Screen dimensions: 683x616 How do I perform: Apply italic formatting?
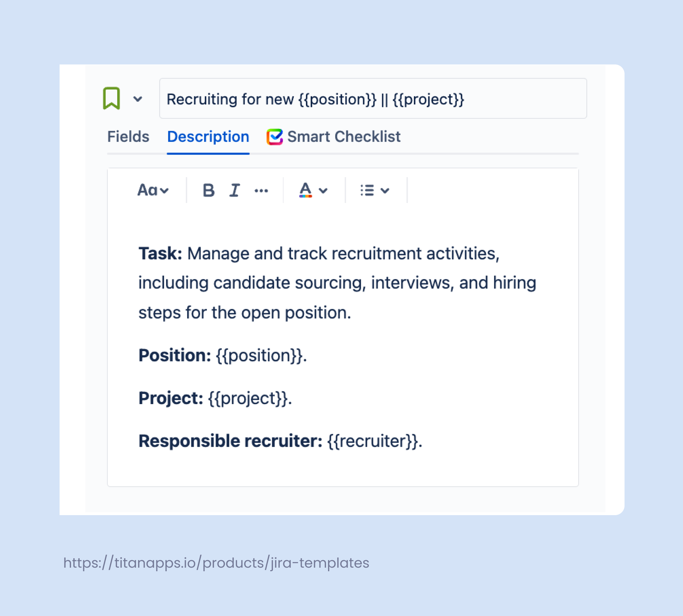[x=235, y=190]
